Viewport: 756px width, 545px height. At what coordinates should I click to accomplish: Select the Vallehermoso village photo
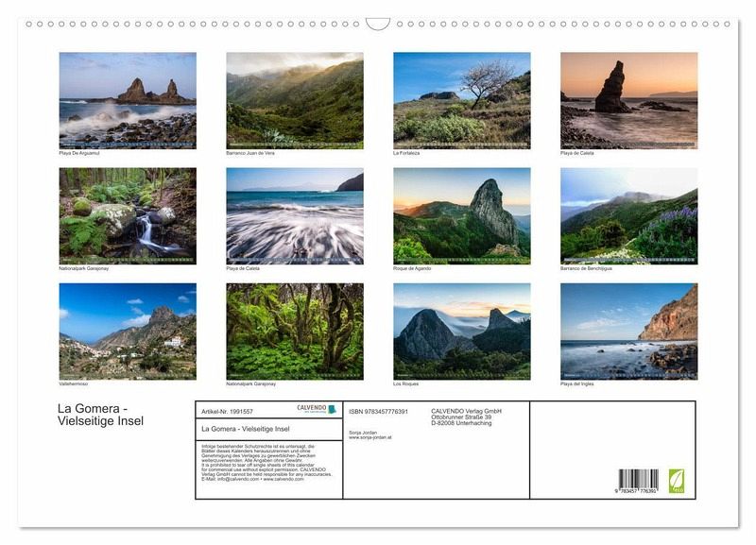128,332
